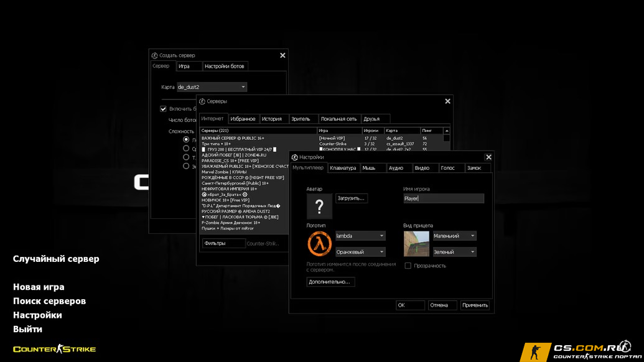
Task: Switch to the Мышь tab
Action: click(x=373, y=169)
